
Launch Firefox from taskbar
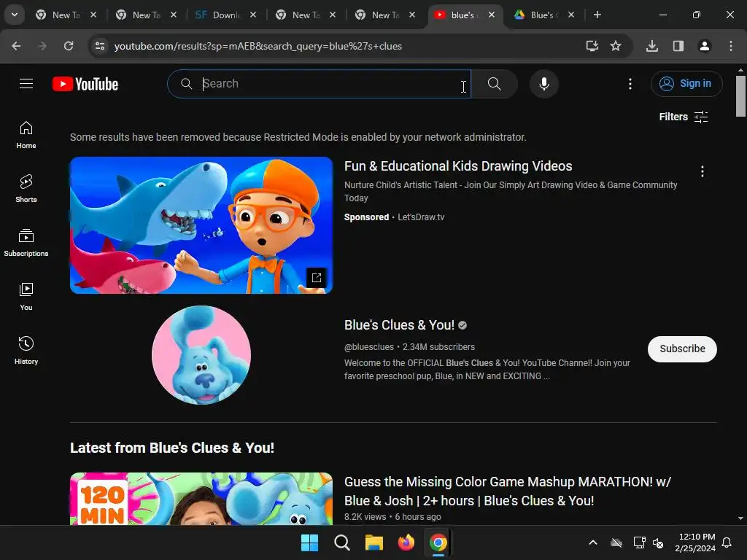click(x=406, y=542)
